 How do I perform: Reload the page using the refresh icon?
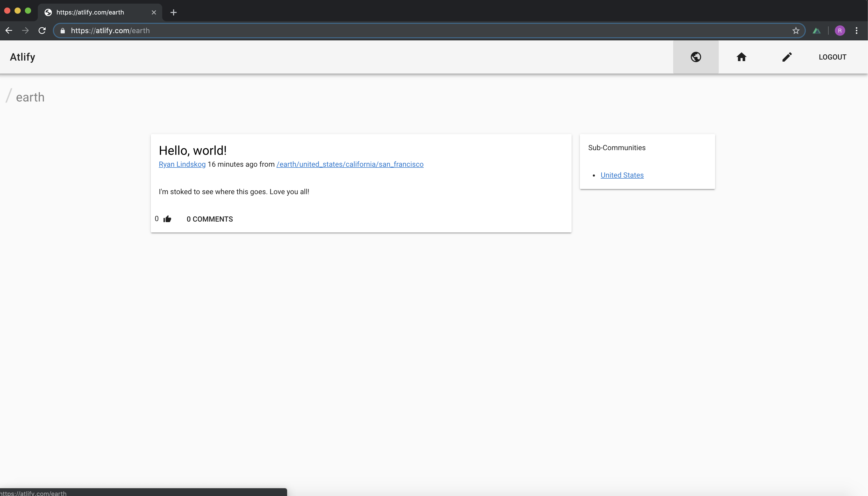[42, 31]
